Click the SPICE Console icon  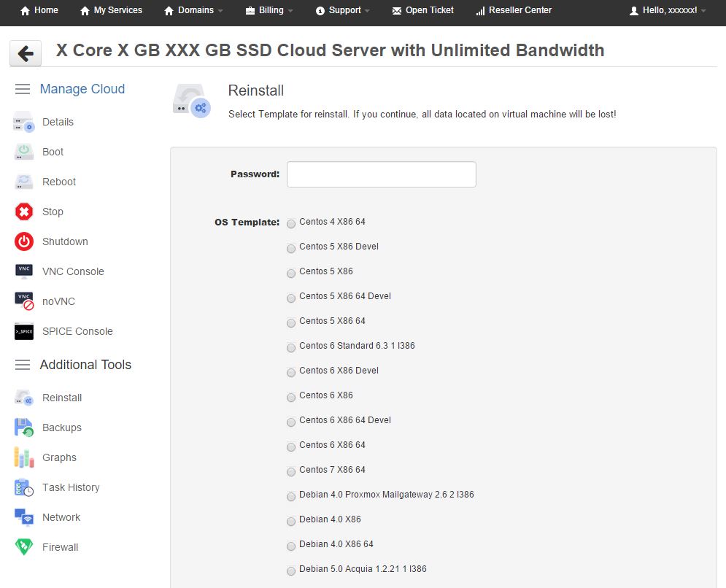point(24,331)
